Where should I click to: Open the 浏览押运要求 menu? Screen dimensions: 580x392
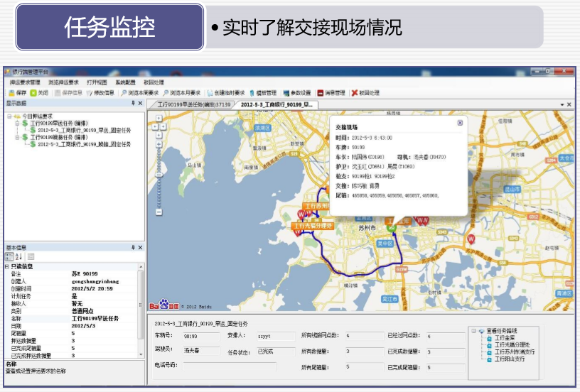click(64, 82)
